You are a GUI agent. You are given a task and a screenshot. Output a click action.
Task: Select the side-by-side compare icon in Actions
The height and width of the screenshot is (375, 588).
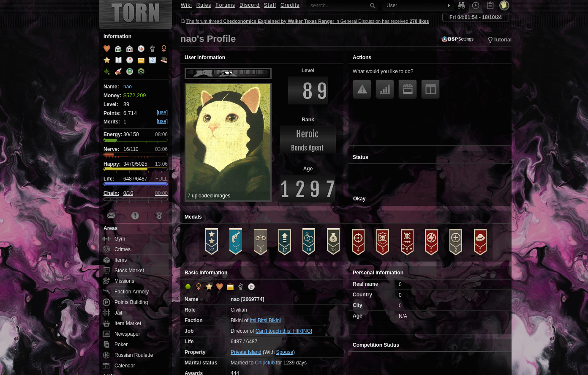click(x=430, y=89)
